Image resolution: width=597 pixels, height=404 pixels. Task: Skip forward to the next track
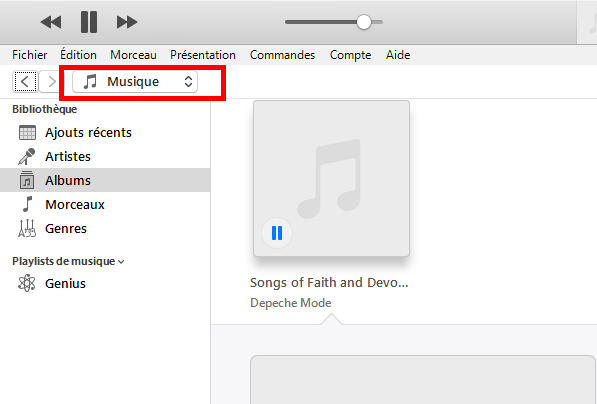click(127, 22)
